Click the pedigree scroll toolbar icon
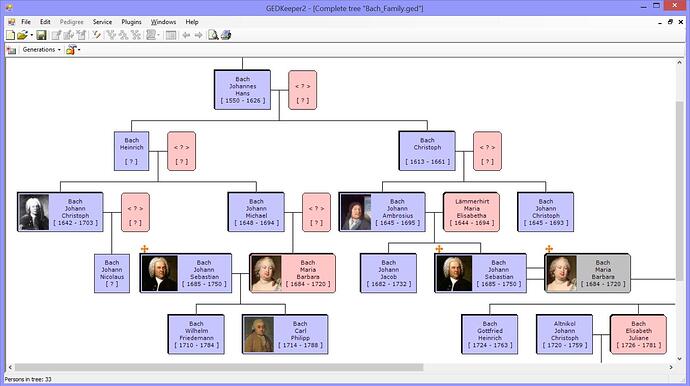The image size is (690, 386). pyautogui.click(x=151, y=35)
